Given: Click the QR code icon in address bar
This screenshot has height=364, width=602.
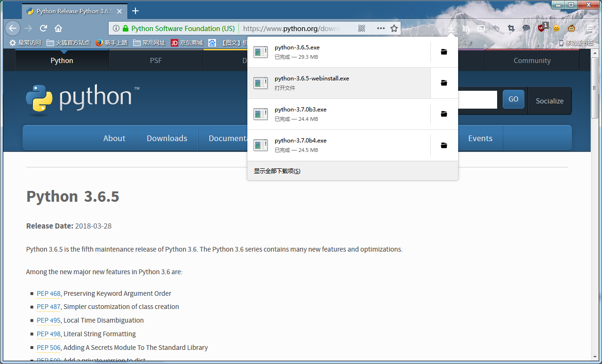Looking at the screenshot, I should tap(362, 28).
